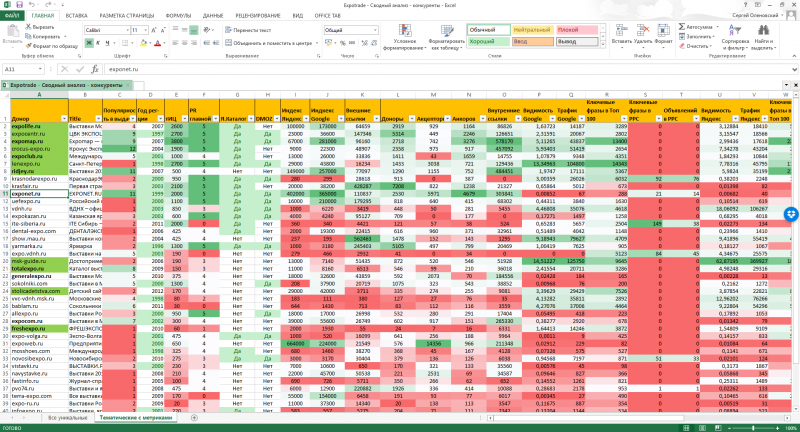Screen dimensions: 800x432
Task: Apply the Нейтральный cell style
Action: [x=532, y=30]
